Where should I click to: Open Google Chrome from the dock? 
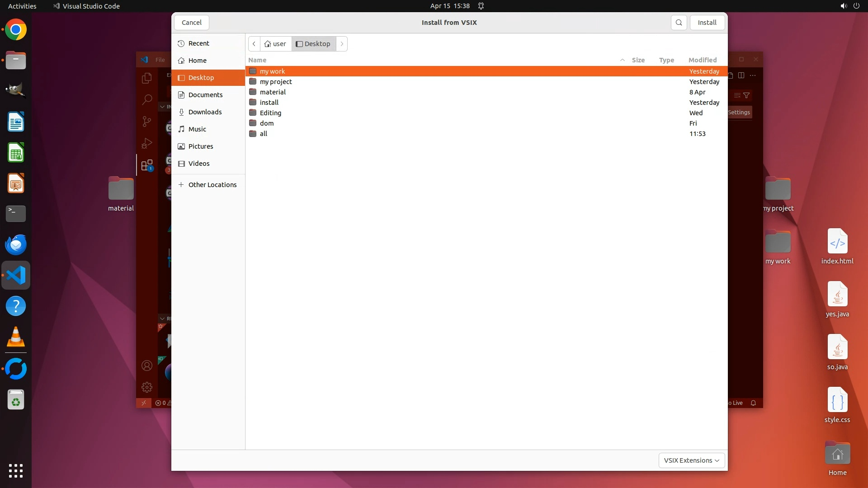coord(16,30)
